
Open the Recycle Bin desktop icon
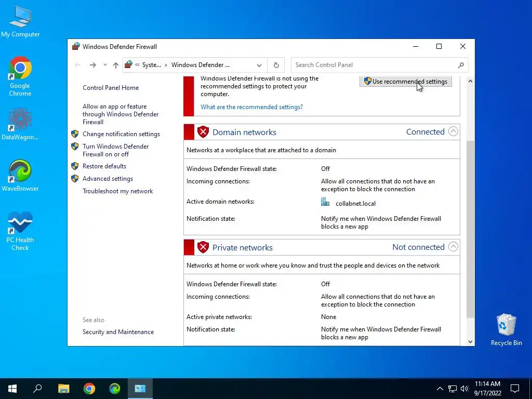click(506, 330)
